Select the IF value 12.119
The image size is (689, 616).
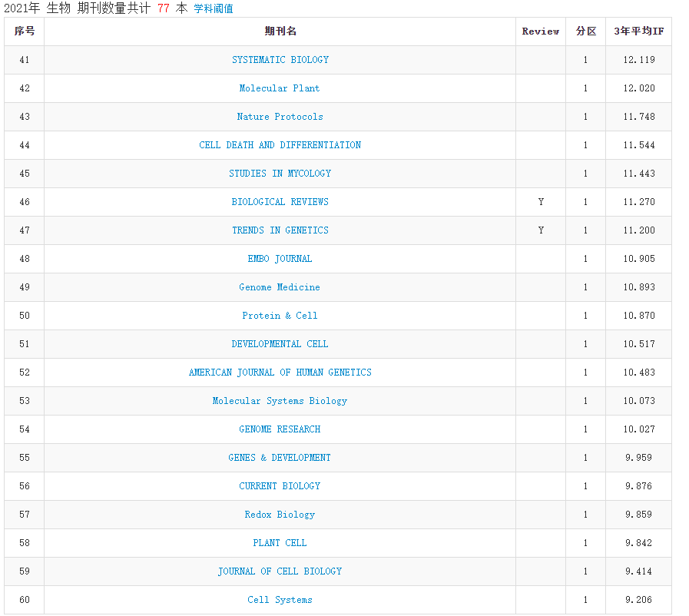coord(639,60)
